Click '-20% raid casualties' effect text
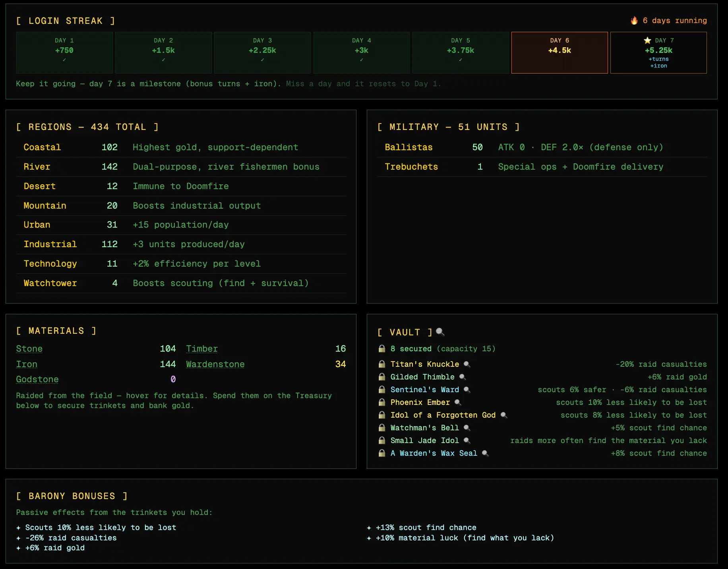Image resolution: width=728 pixels, height=569 pixels. pos(661,364)
